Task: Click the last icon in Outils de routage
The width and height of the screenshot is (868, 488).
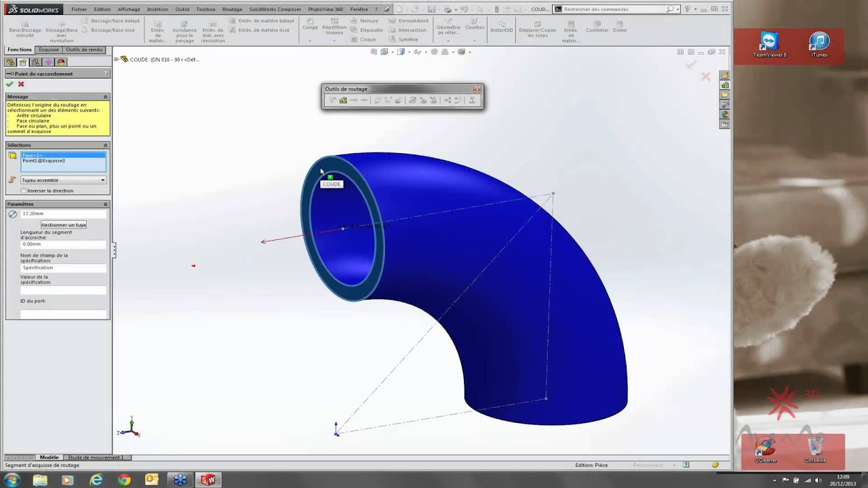Action: pyautogui.click(x=472, y=100)
